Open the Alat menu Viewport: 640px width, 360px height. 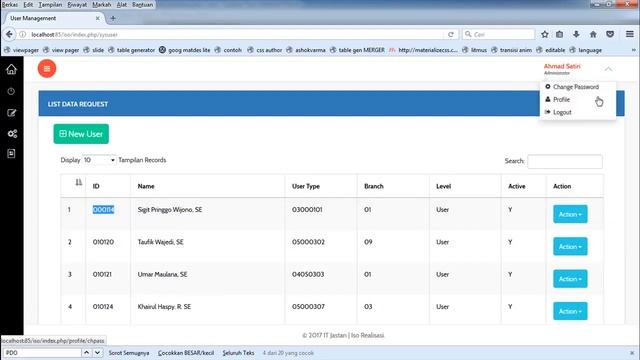click(122, 4)
